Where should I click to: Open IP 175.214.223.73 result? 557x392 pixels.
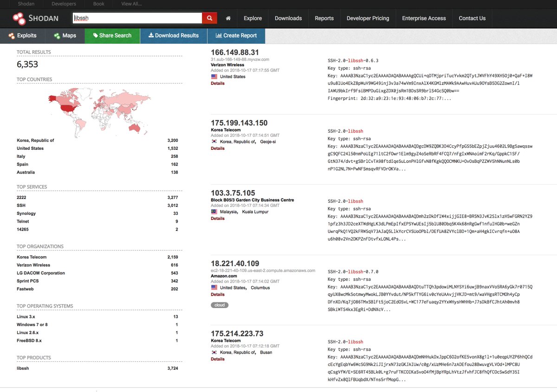click(237, 334)
